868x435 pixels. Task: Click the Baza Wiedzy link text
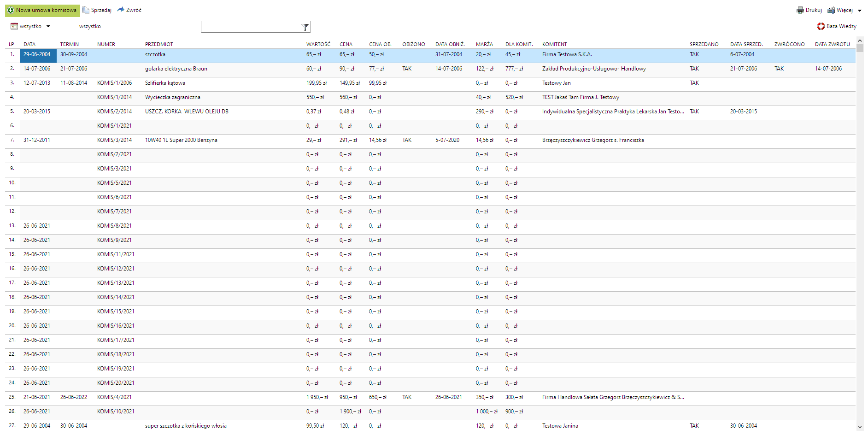(x=841, y=26)
